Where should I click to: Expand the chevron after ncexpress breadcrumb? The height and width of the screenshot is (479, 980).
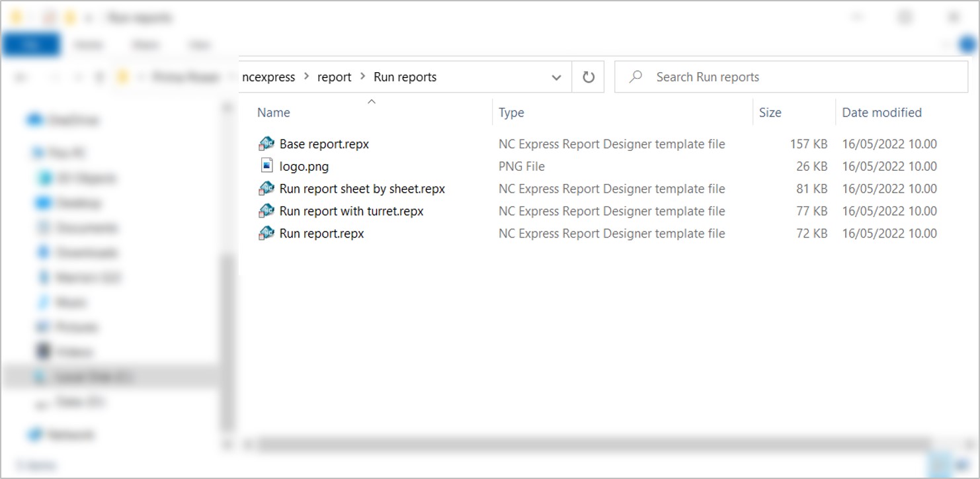306,77
